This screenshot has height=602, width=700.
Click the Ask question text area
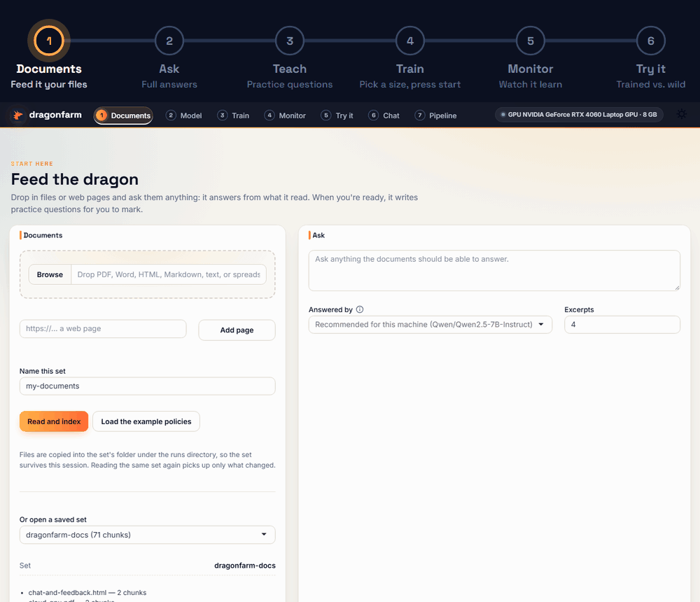[494, 271]
